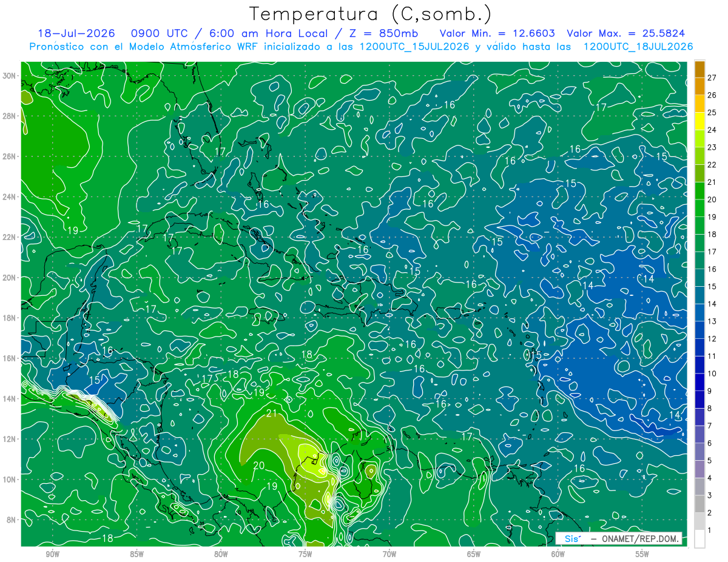The image size is (728, 562).
Task: Pick the lime swatch between 22 and 23
Action: [x=699, y=155]
